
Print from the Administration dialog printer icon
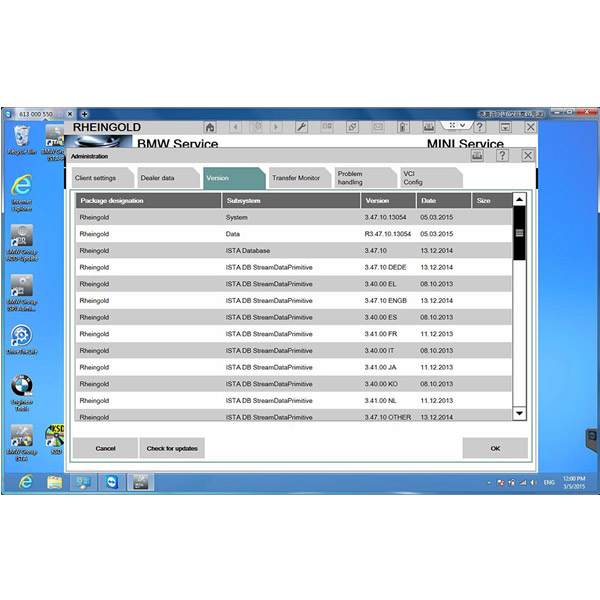tap(477, 156)
